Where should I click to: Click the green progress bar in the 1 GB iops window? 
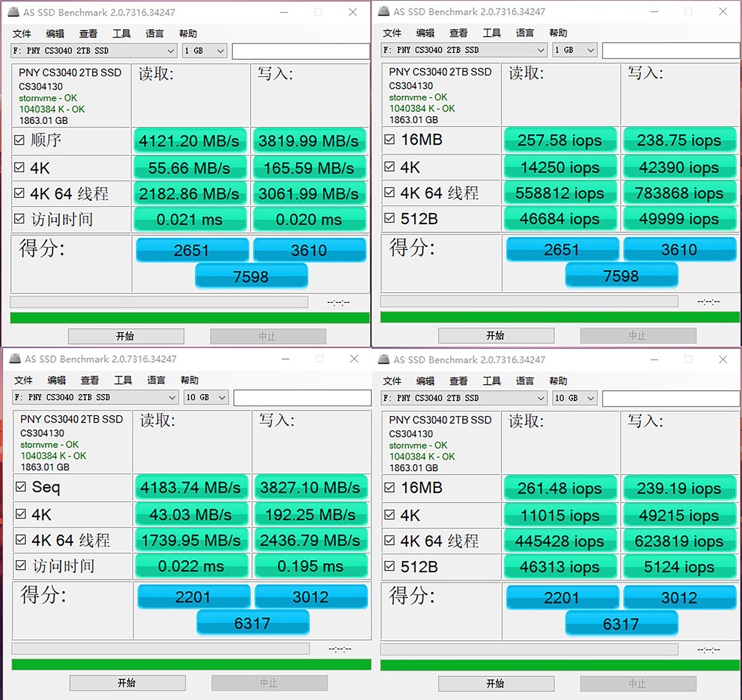(560, 317)
